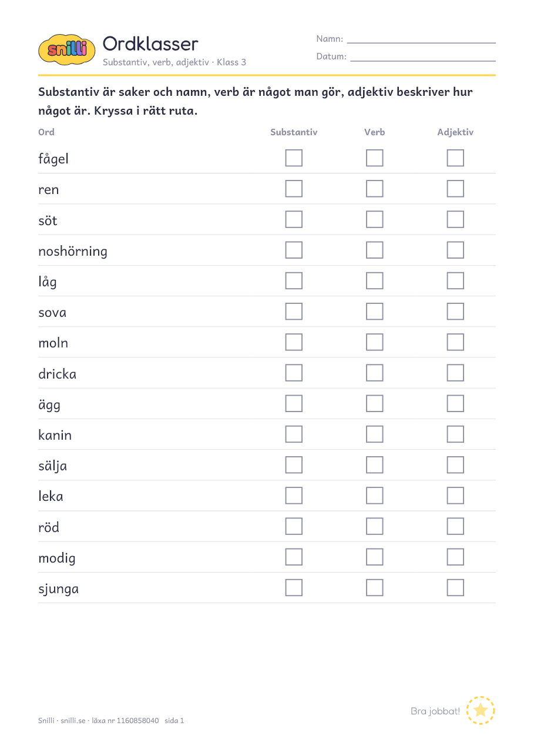Check the Substantiv box for kanin
534x756 pixels.
(x=294, y=434)
